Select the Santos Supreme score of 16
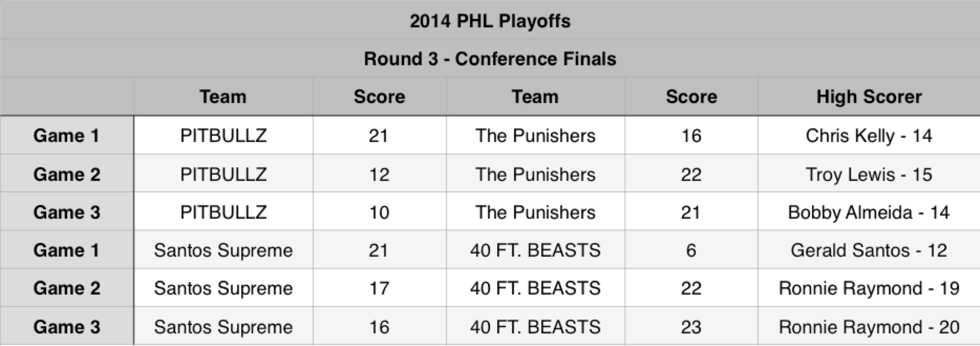This screenshot has width=980, height=346. [379, 327]
